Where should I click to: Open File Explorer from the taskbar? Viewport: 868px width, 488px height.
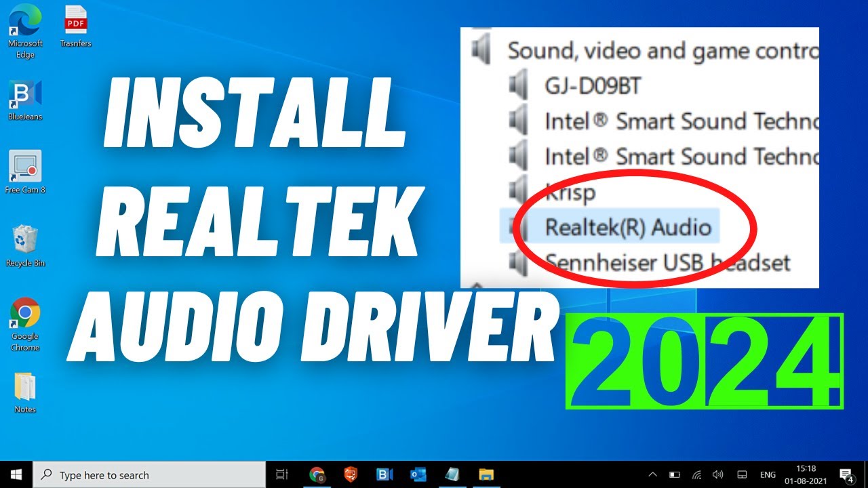(x=486, y=474)
